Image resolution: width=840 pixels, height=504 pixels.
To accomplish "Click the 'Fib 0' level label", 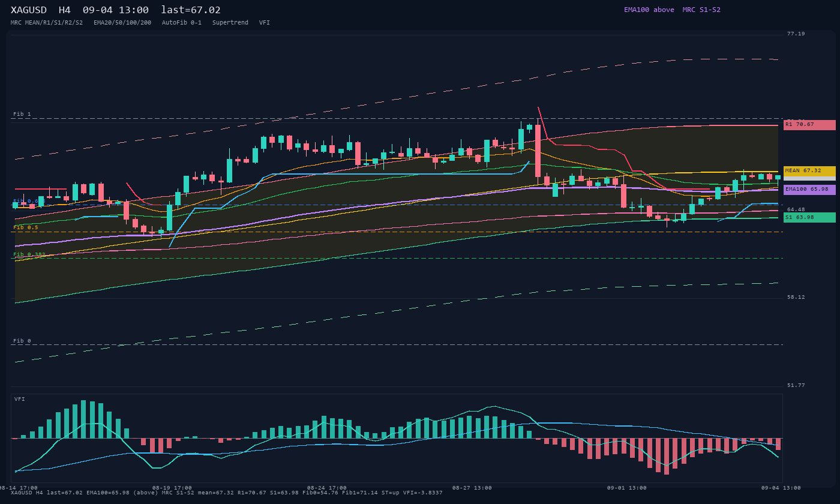I will pos(22,341).
